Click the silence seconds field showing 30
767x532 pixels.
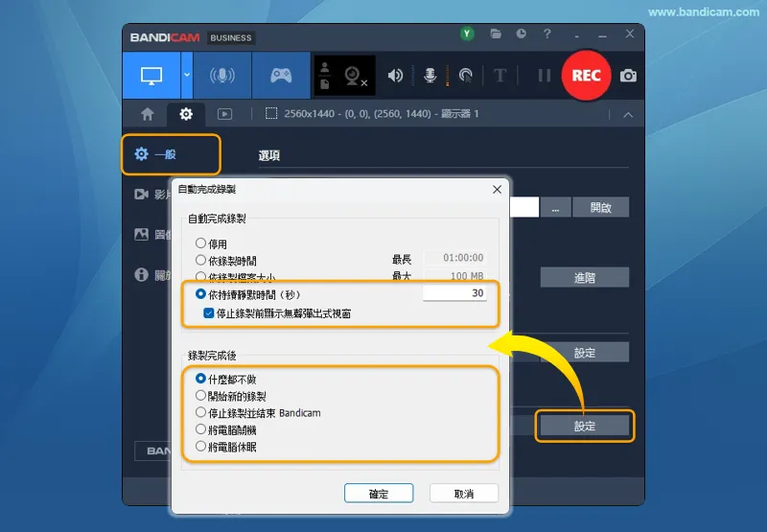pos(454,293)
